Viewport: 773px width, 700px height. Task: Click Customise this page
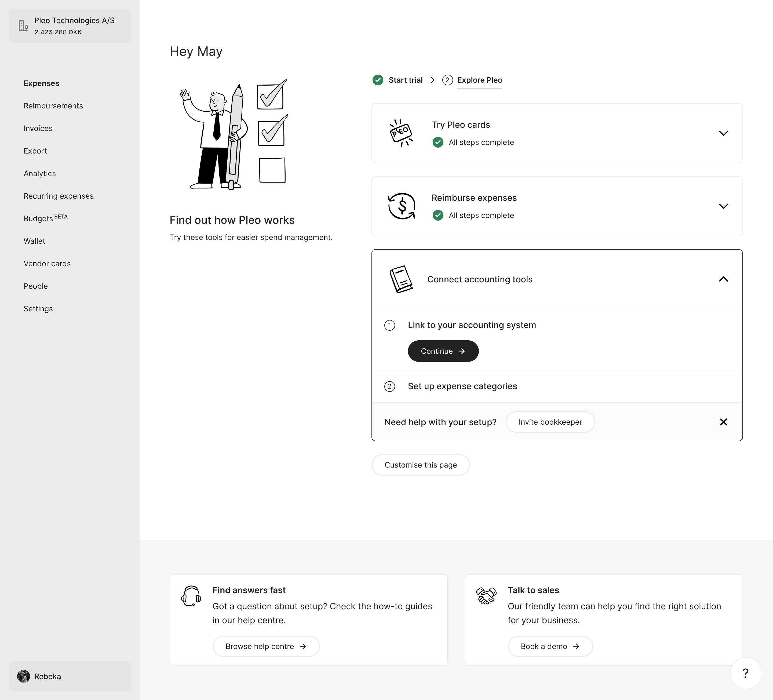click(x=421, y=465)
